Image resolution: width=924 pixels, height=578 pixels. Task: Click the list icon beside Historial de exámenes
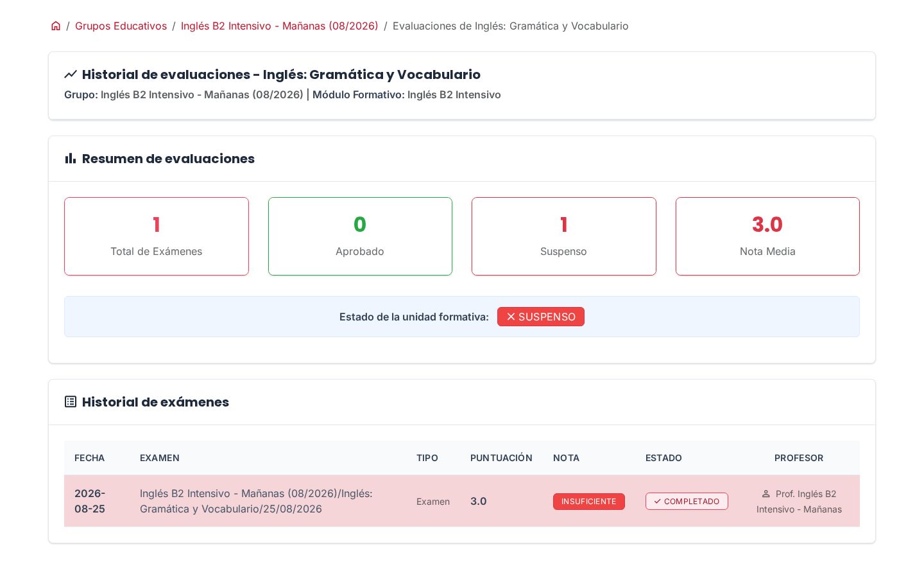tap(71, 402)
